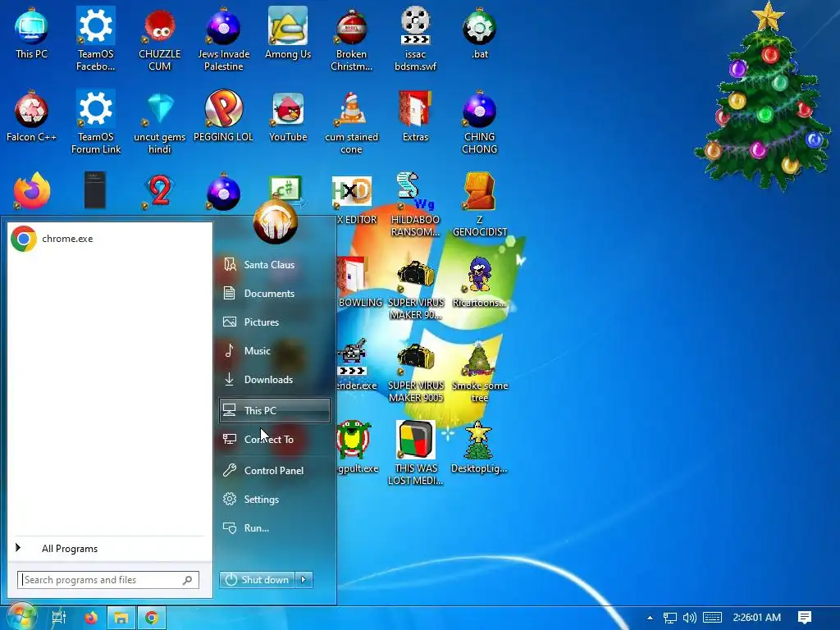This screenshot has height=630, width=840.
Task: Open the Smoke some tree icon
Action: point(479,371)
